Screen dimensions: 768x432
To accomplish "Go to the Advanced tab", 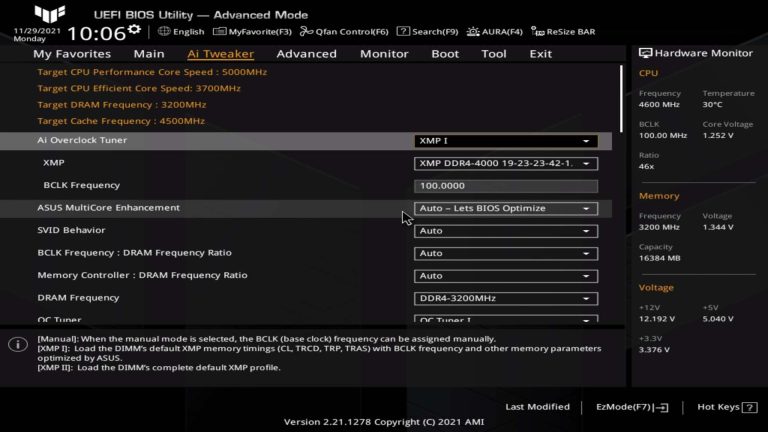I will 307,54.
